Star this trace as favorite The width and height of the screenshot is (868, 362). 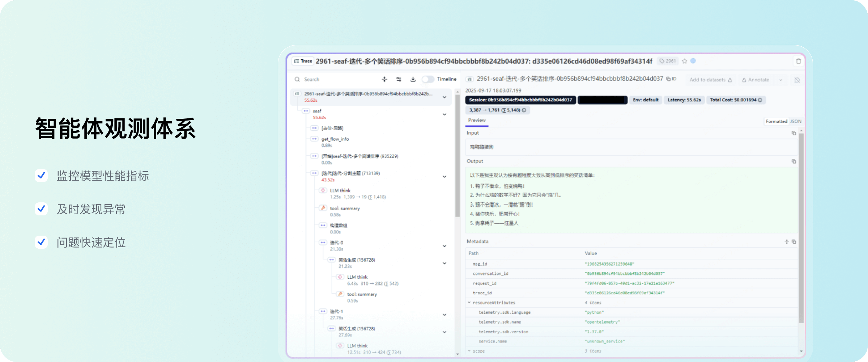684,61
